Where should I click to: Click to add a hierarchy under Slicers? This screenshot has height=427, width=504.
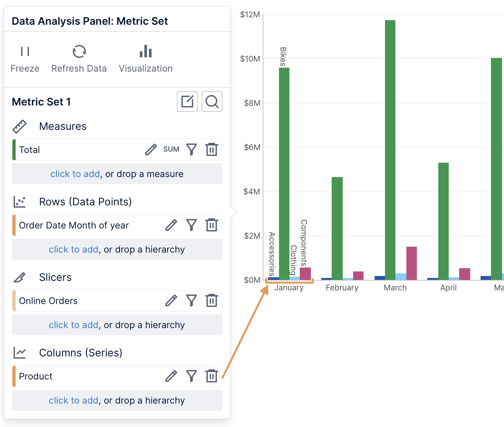73,324
